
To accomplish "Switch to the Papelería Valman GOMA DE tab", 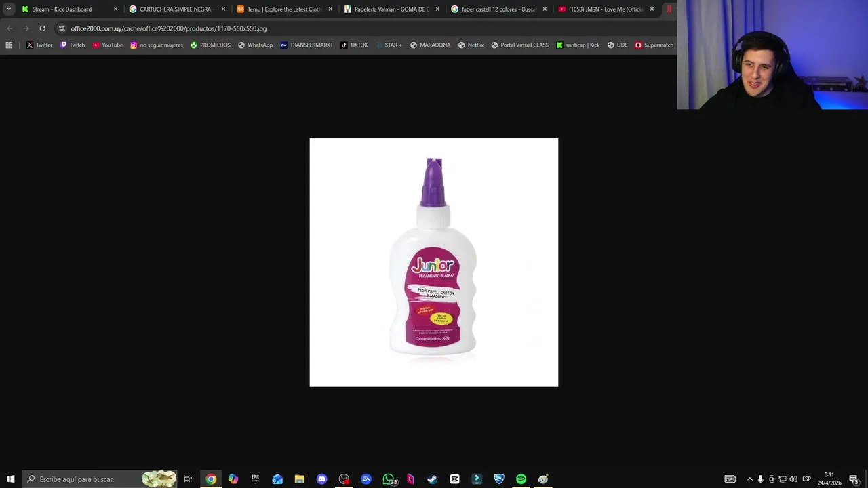I will click(392, 9).
